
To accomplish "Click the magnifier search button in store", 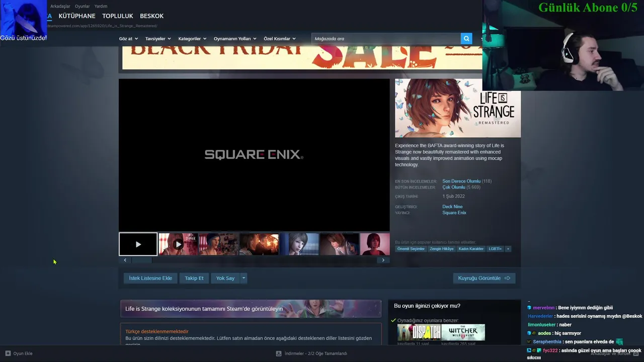I will (466, 39).
